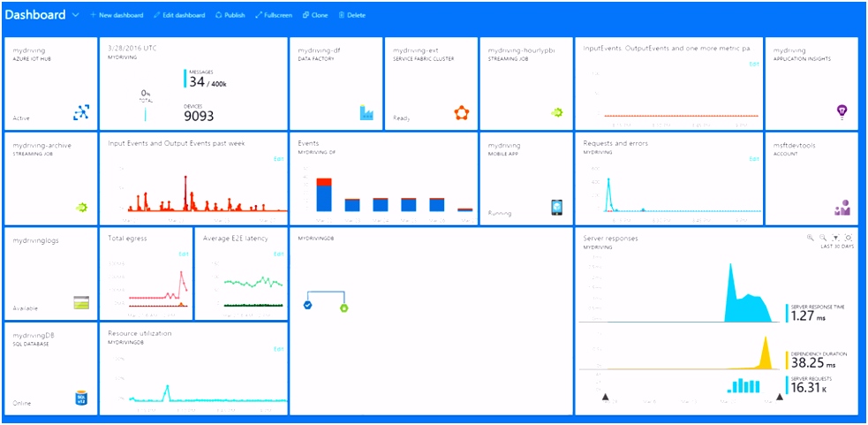868x425 pixels.
Task: Click Edit dashboard
Action: point(179,15)
